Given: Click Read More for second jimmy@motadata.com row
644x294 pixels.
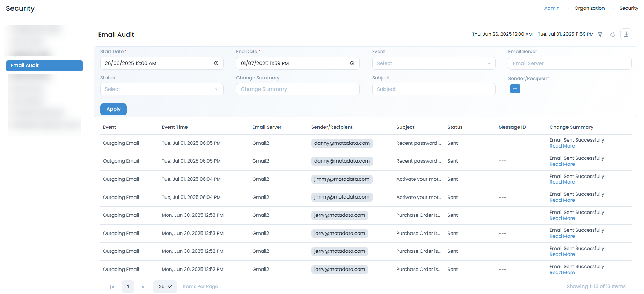Looking at the screenshot, I should (562, 200).
